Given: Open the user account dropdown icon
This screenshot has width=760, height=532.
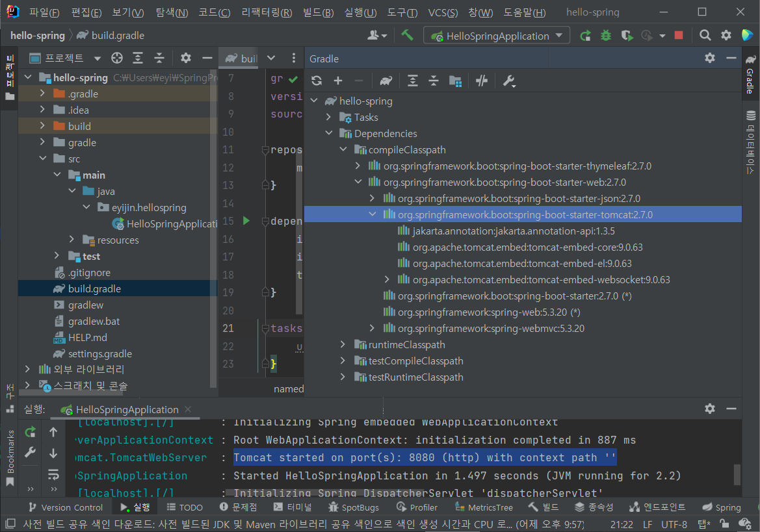Looking at the screenshot, I should 376,35.
